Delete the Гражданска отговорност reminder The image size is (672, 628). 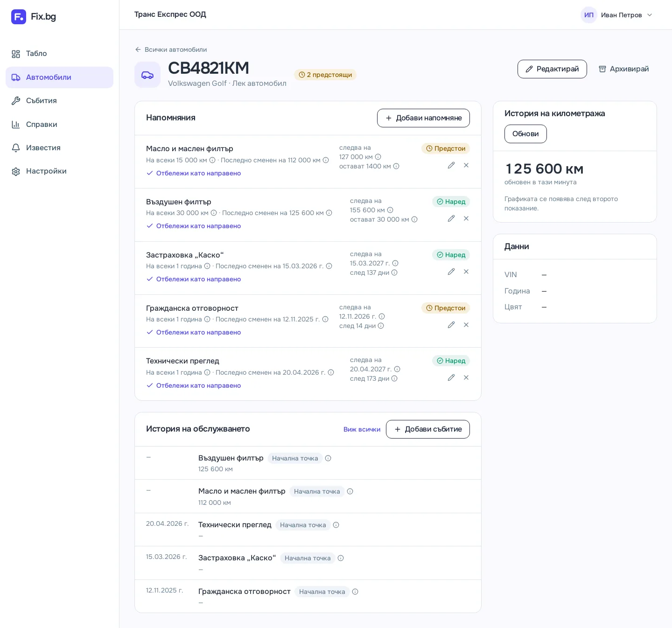point(466,325)
